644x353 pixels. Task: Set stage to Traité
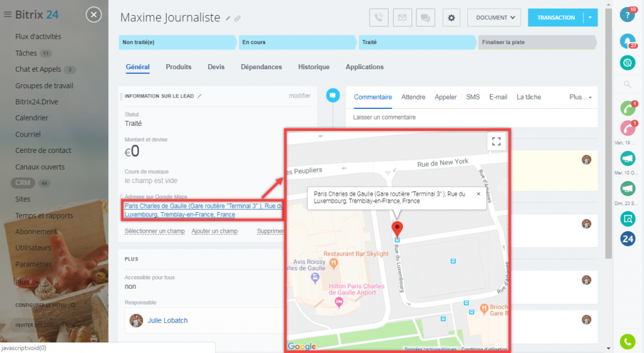tap(418, 42)
